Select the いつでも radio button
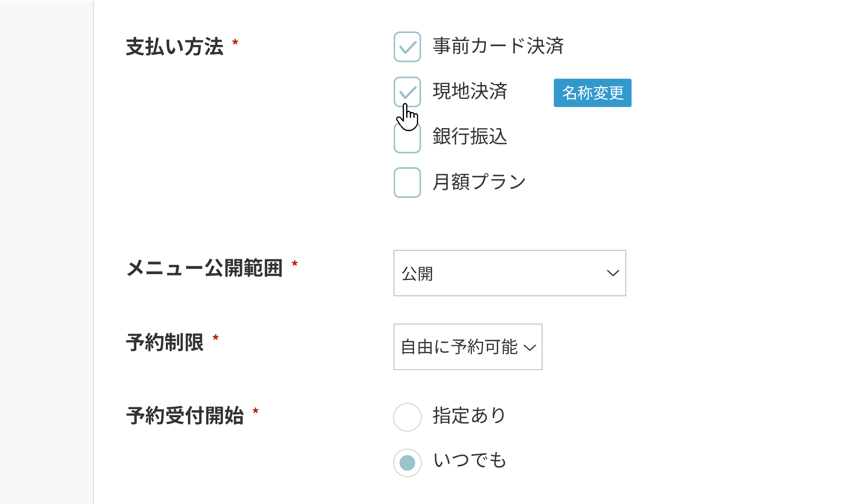This screenshot has height=504, width=860. click(x=407, y=463)
